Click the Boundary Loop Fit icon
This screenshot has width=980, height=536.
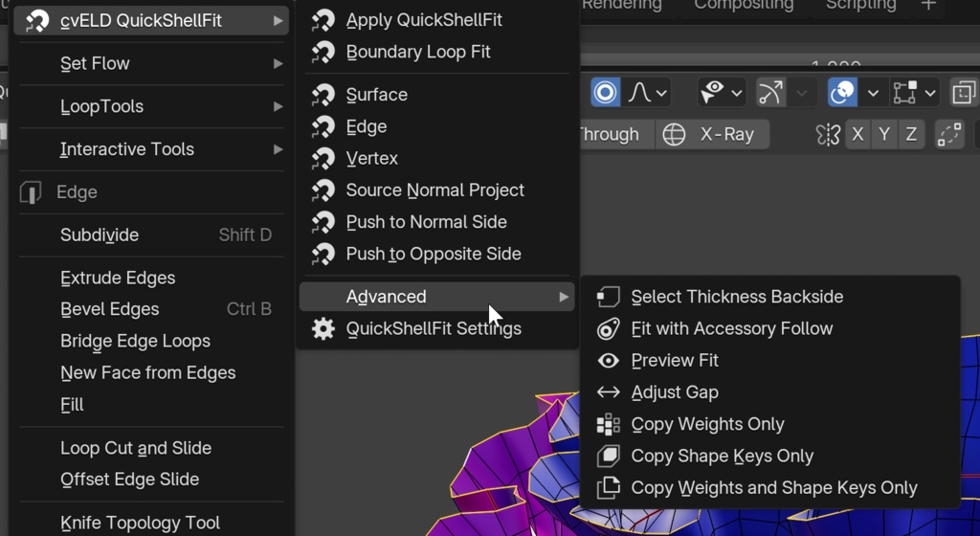(323, 52)
